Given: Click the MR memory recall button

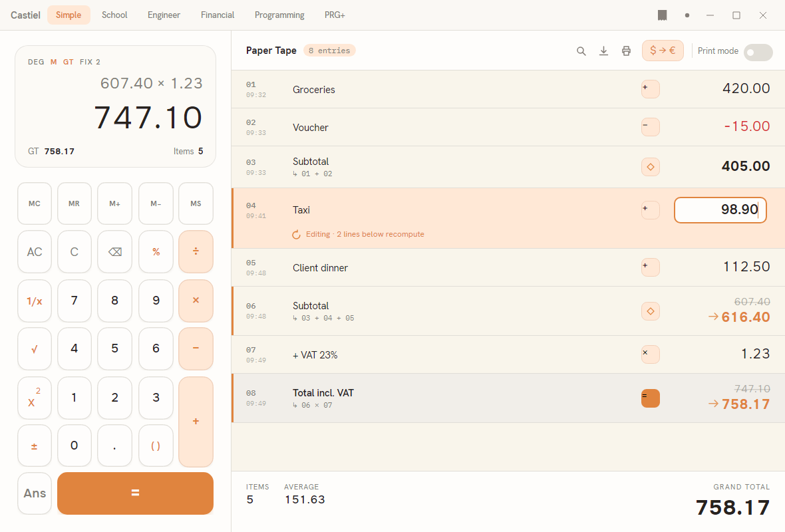Looking at the screenshot, I should [74, 203].
